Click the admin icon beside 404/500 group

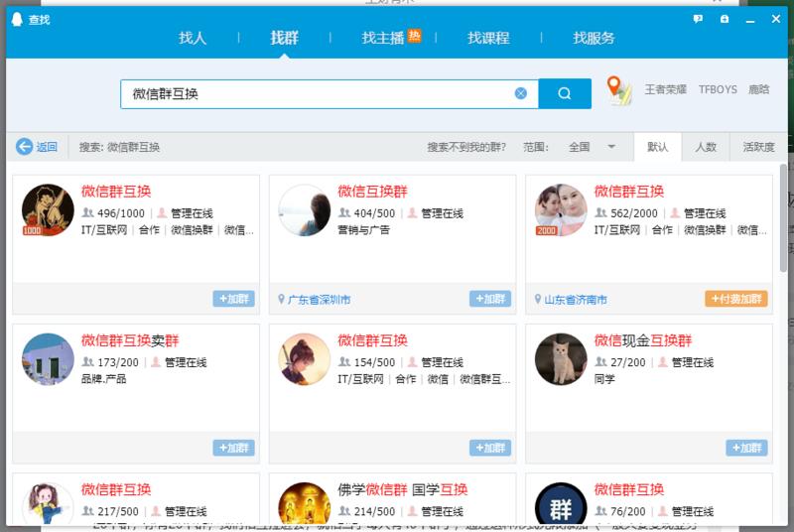[x=413, y=212]
